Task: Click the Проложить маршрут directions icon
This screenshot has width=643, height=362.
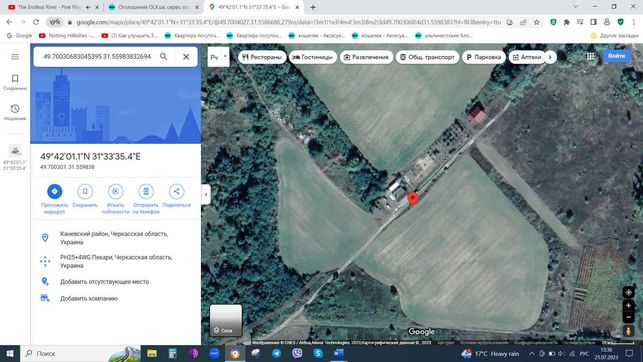Action: [x=55, y=191]
